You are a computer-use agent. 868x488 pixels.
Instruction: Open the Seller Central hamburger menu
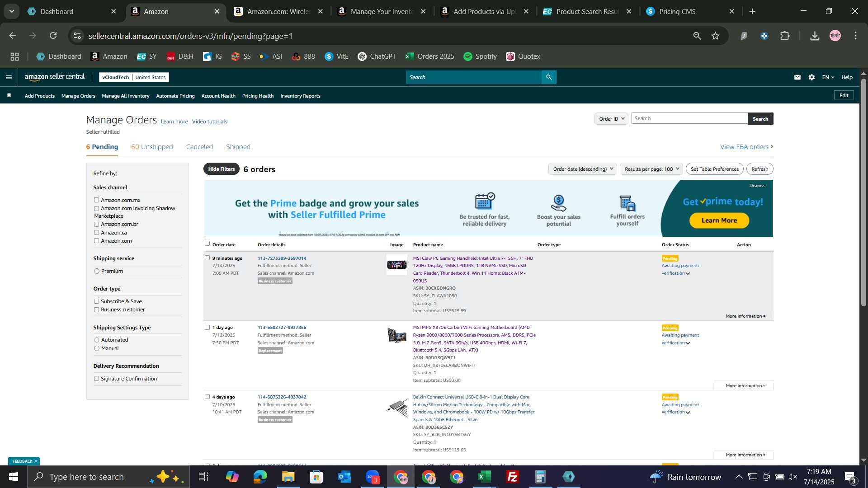(x=9, y=77)
